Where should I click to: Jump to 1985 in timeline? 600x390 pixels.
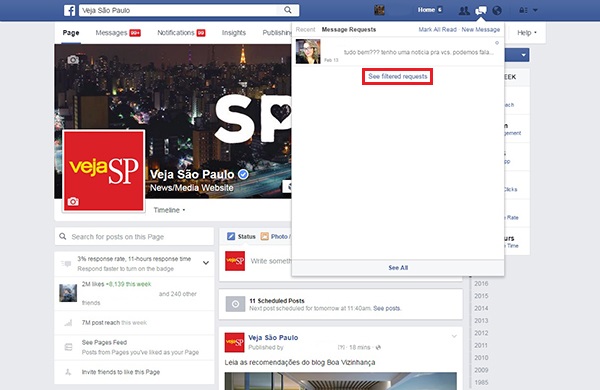point(481,382)
